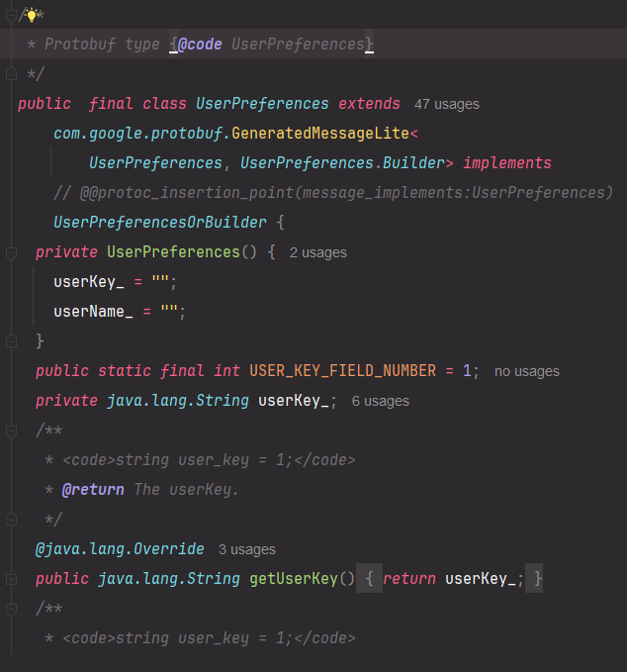Click the 'getUserKey' method name
The width and height of the screenshot is (627, 672).
[294, 579]
